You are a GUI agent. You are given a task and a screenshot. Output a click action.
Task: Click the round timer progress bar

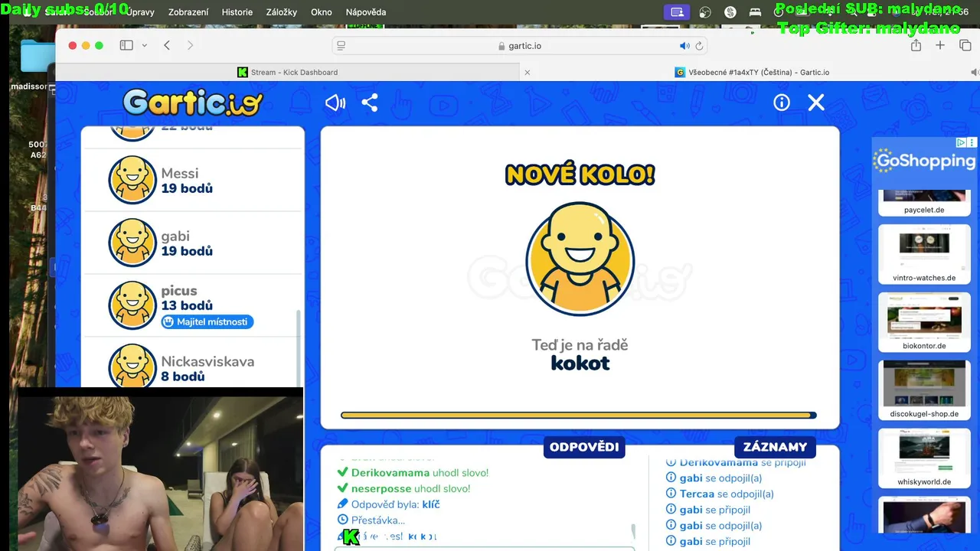579,416
